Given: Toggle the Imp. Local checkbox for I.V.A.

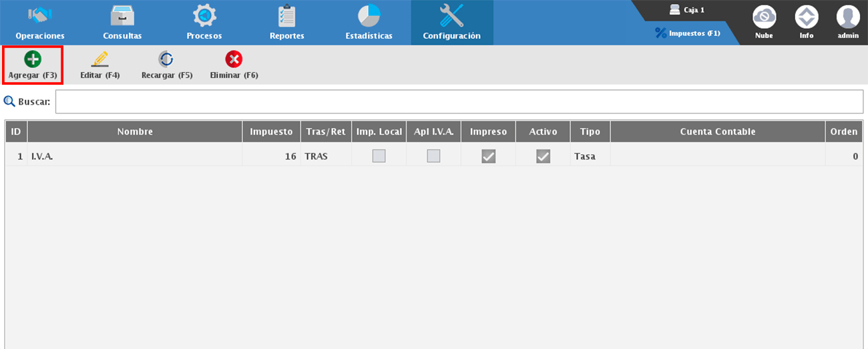Looking at the screenshot, I should click(379, 156).
